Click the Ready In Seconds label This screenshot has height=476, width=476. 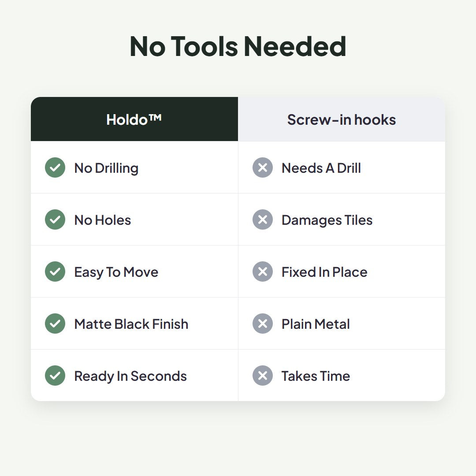point(130,376)
